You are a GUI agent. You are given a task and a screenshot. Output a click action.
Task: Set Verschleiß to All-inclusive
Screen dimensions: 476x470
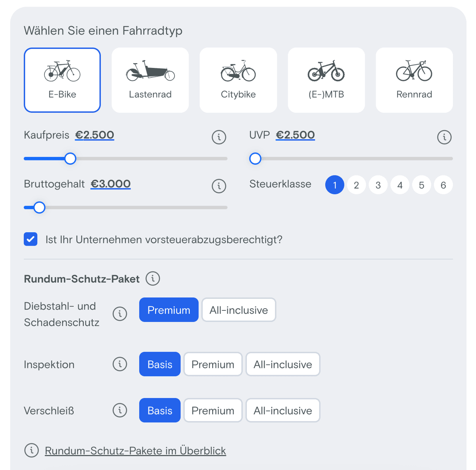[x=283, y=410]
